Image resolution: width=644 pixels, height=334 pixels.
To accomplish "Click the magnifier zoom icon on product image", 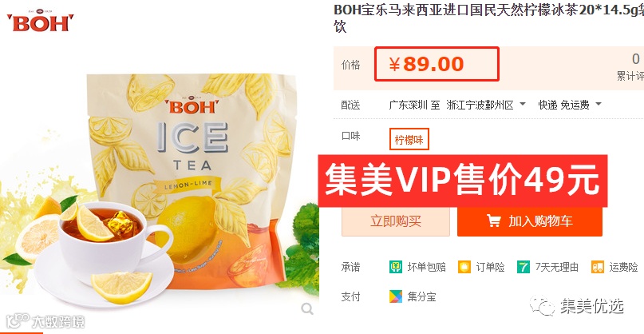I will 306,308.
